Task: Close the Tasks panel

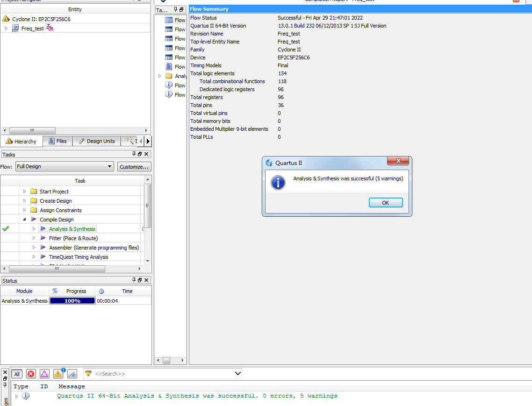Action: click(x=146, y=154)
